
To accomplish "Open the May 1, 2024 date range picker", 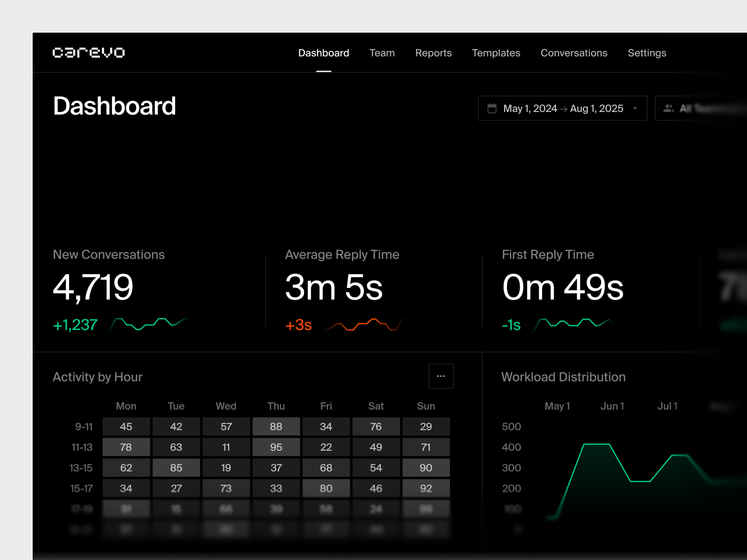I will (530, 108).
